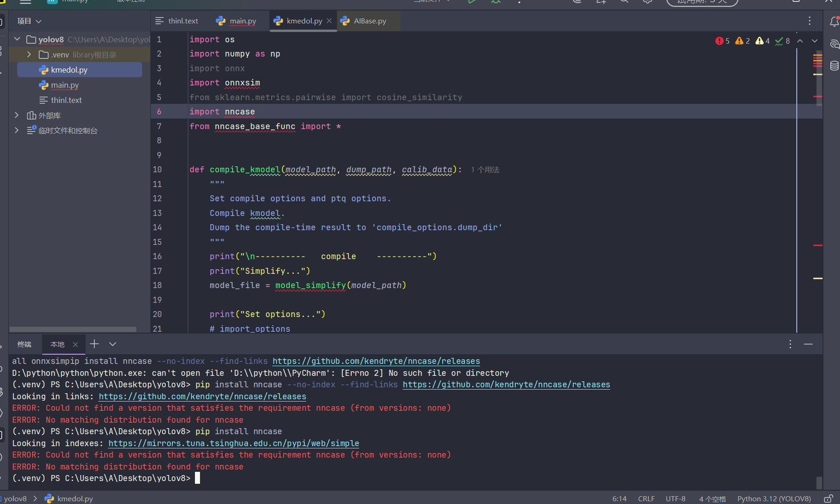Change the 4 spaces indent setting
840x504 pixels.
(x=712, y=498)
